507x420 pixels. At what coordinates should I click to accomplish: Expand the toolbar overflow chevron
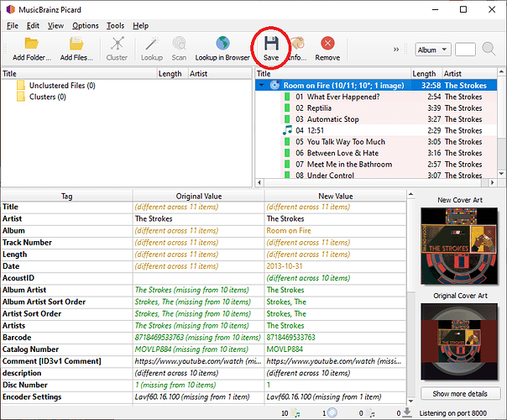click(396, 50)
